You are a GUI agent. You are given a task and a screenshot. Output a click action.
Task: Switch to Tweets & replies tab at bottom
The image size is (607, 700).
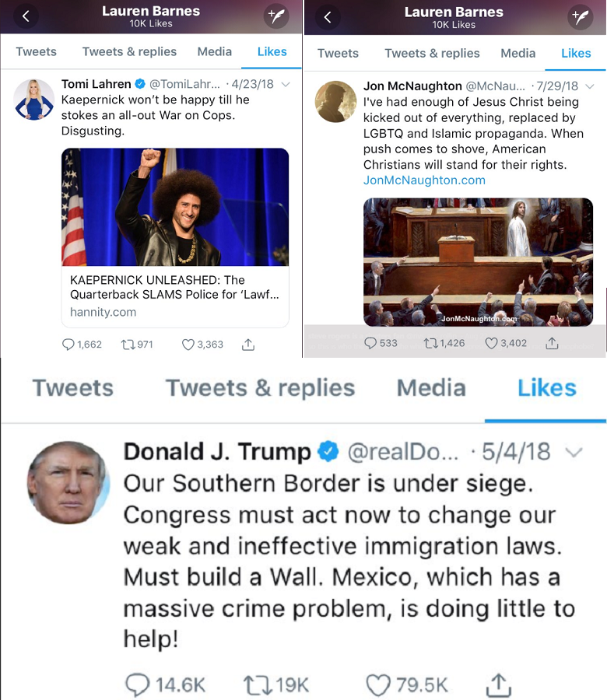[x=260, y=387]
